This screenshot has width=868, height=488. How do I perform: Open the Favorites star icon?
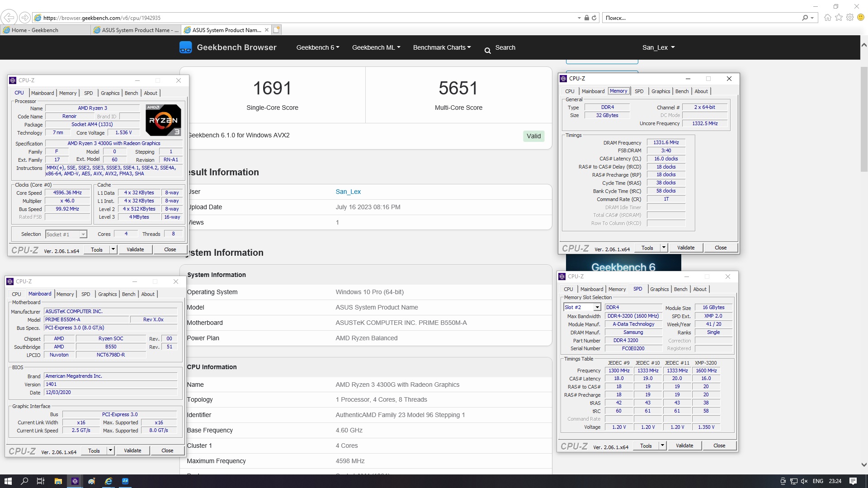[x=839, y=18]
